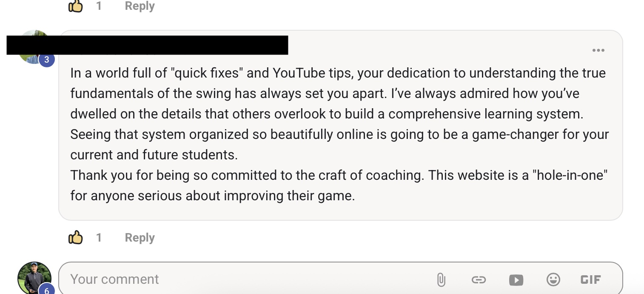Like the "quick fixes" comment with thumbs-up
The width and height of the screenshot is (644, 294).
pos(75,237)
